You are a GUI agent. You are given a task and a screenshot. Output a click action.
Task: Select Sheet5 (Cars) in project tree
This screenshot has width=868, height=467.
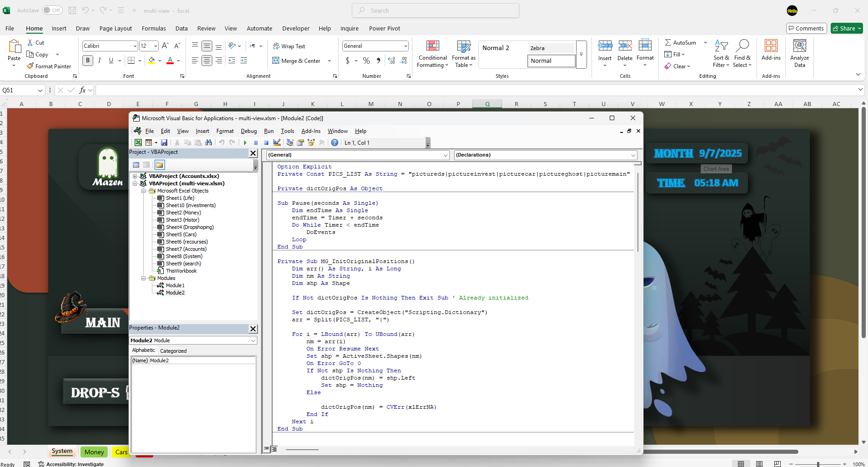(x=181, y=234)
